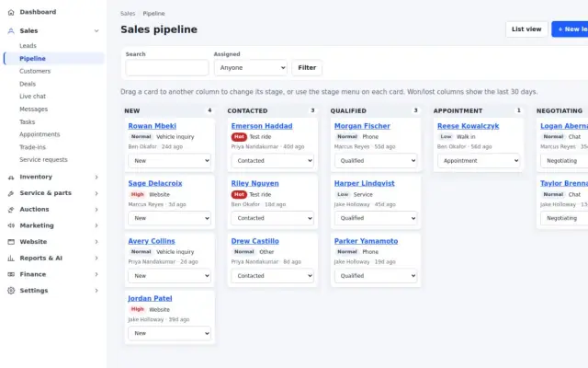
Task: Click the Reports & AI chart icon
Action: 11,259
